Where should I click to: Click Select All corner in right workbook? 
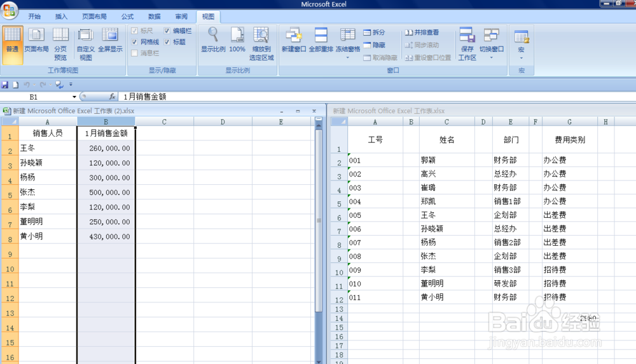click(x=339, y=121)
